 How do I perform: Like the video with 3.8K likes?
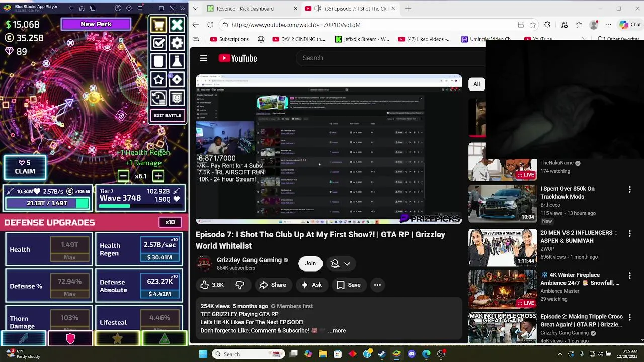212,285
